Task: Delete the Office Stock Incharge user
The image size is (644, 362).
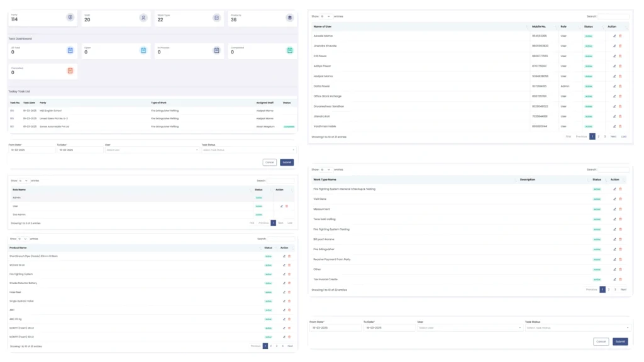Action: pos(620,96)
